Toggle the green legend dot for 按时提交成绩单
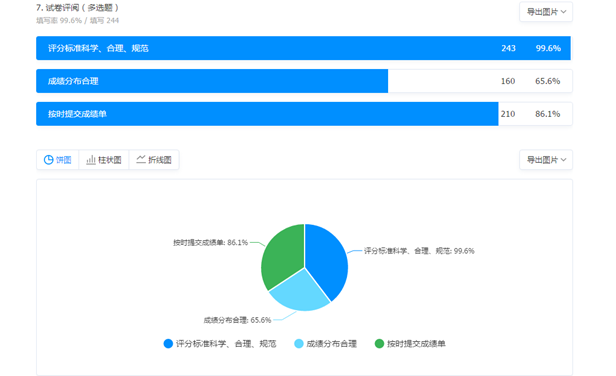Viewport: 616px width, 376px height. click(379, 344)
